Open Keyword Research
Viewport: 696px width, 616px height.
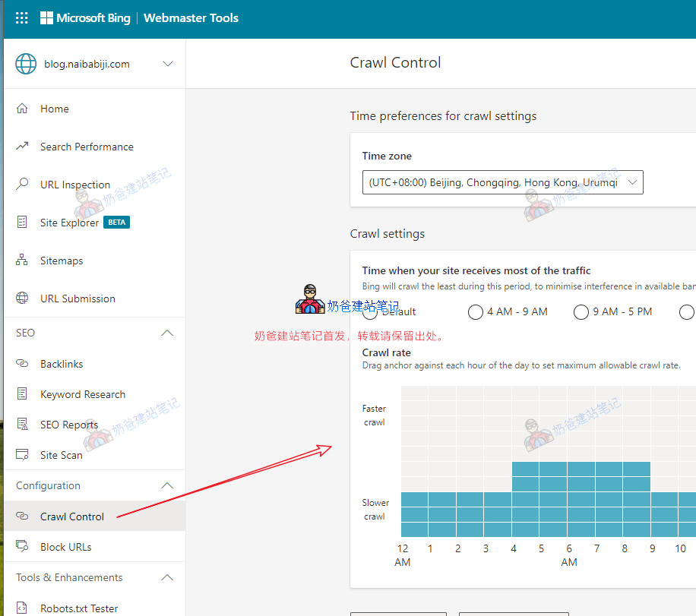[81, 394]
